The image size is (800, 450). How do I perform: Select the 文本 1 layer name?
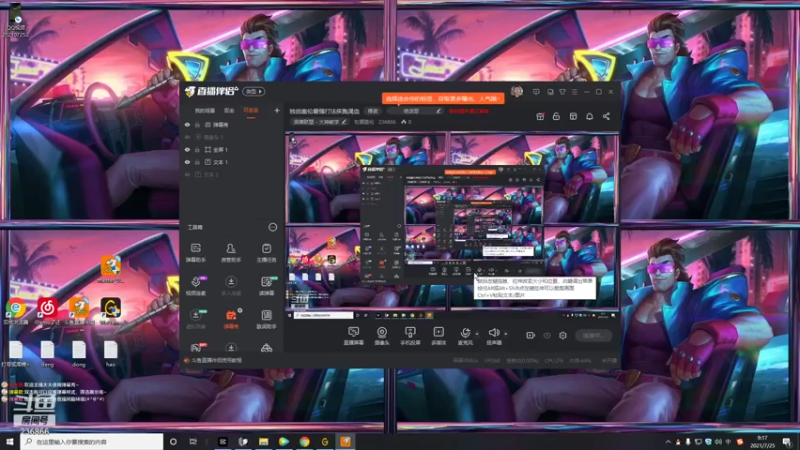click(220, 162)
